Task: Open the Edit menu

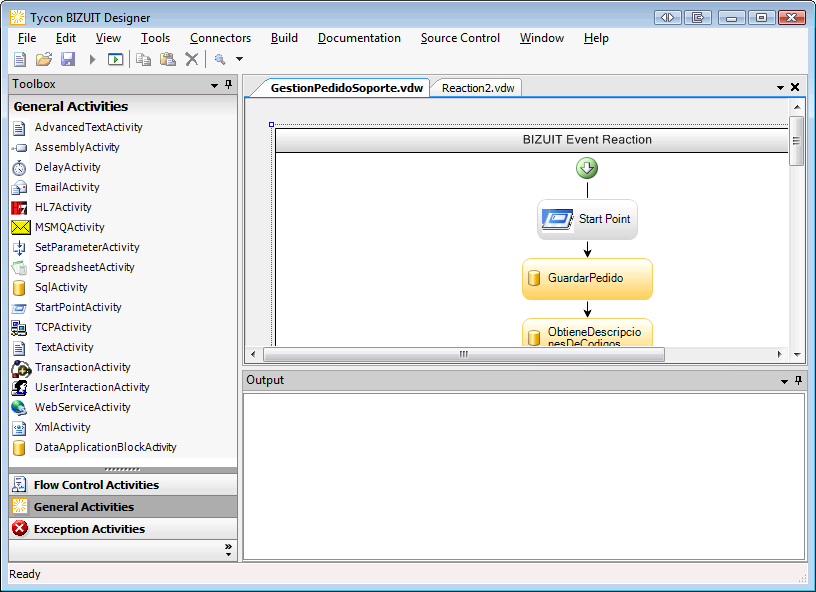Action: [x=66, y=38]
